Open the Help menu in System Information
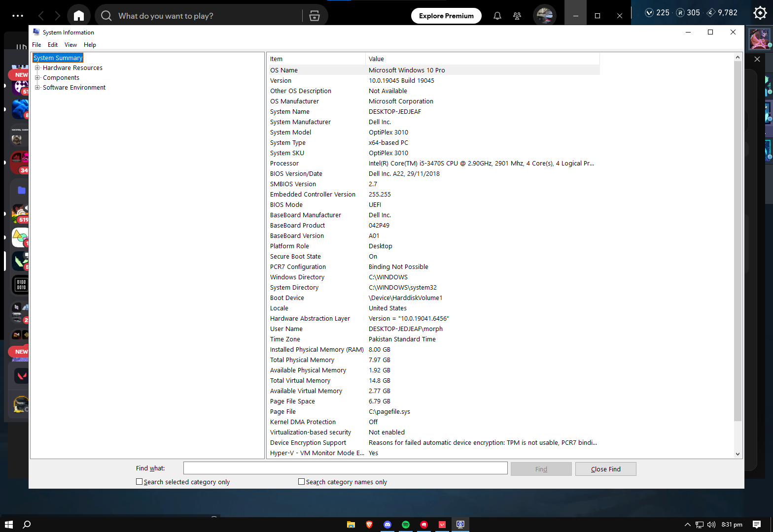The image size is (773, 532). (90, 45)
